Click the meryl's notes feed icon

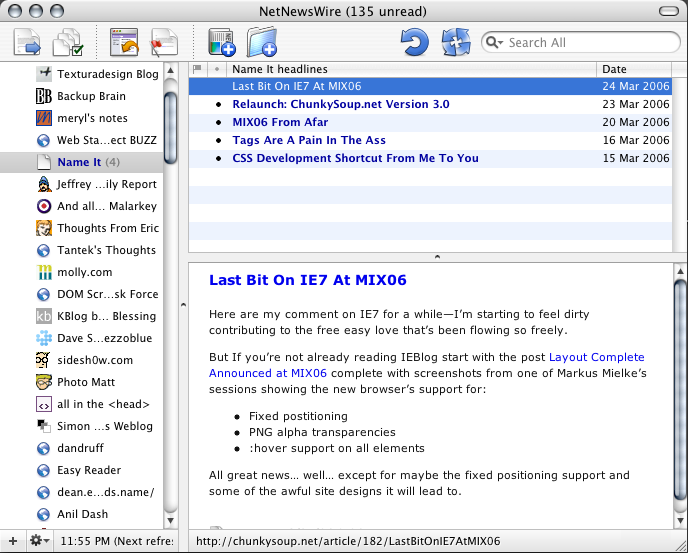tap(43, 118)
